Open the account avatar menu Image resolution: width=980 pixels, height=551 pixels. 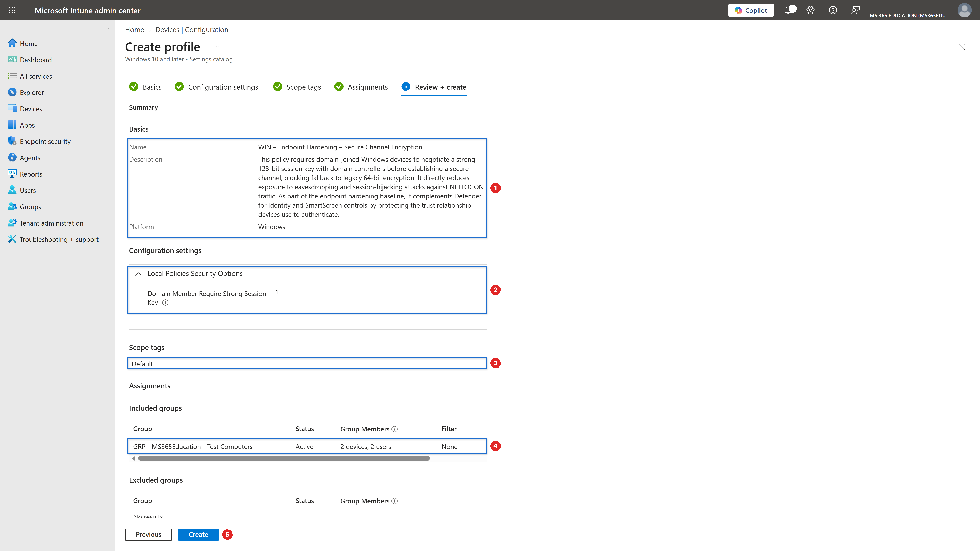point(964,10)
